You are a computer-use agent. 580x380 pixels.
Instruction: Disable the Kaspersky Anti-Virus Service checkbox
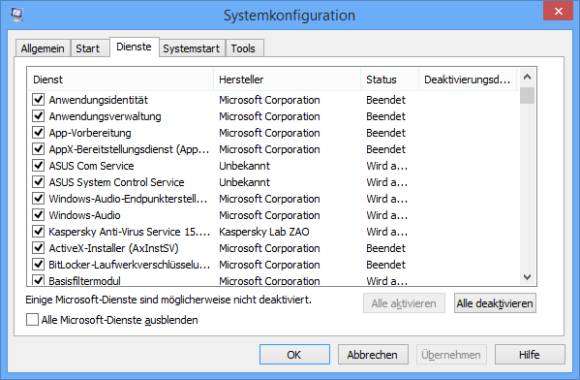point(38,231)
